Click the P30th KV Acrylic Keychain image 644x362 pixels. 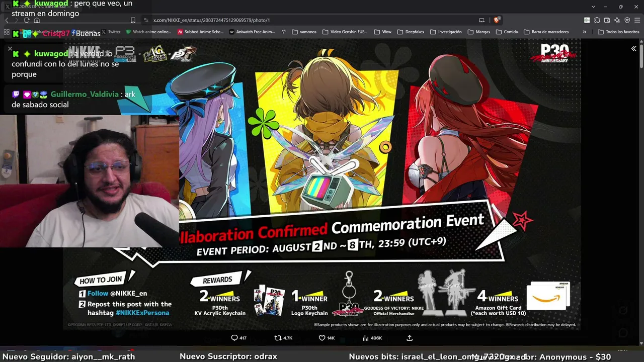click(x=269, y=301)
